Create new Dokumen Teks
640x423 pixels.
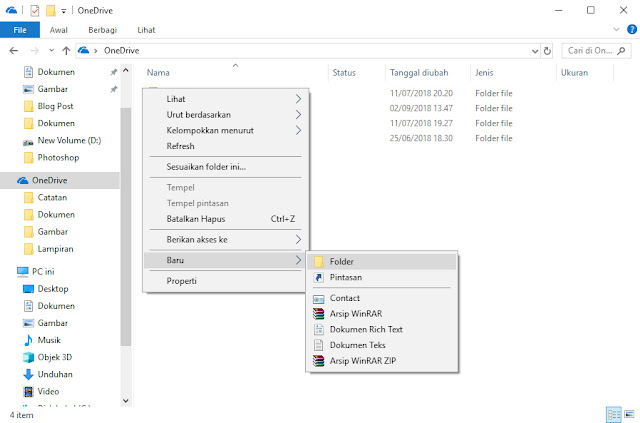(382, 345)
